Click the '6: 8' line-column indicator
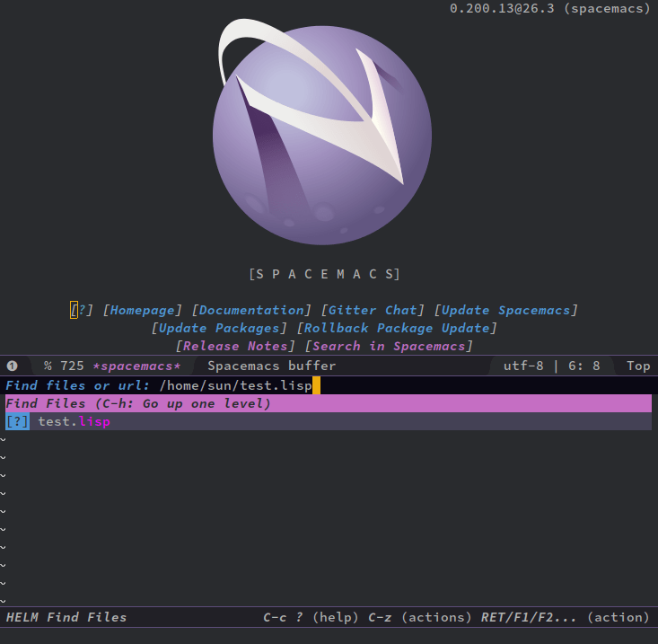The width and height of the screenshot is (658, 644). [584, 366]
